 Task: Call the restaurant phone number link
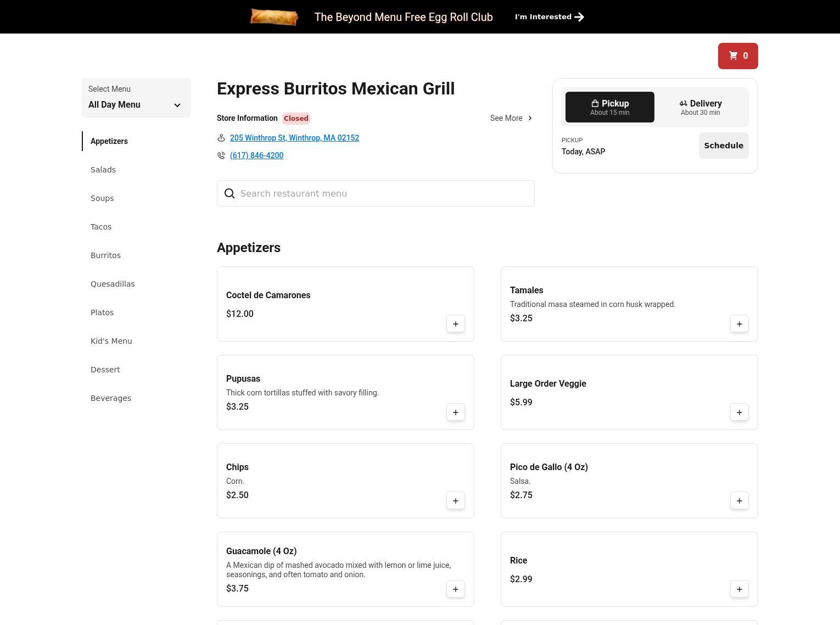pyautogui.click(x=256, y=155)
